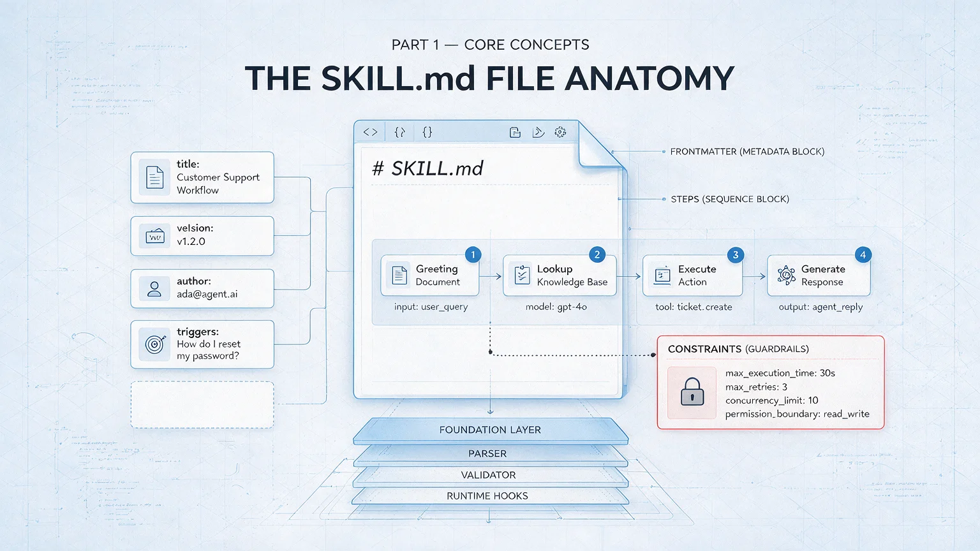Click 'max_execution_time: 30s' line
This screenshot has height=551, width=980.
780,373
